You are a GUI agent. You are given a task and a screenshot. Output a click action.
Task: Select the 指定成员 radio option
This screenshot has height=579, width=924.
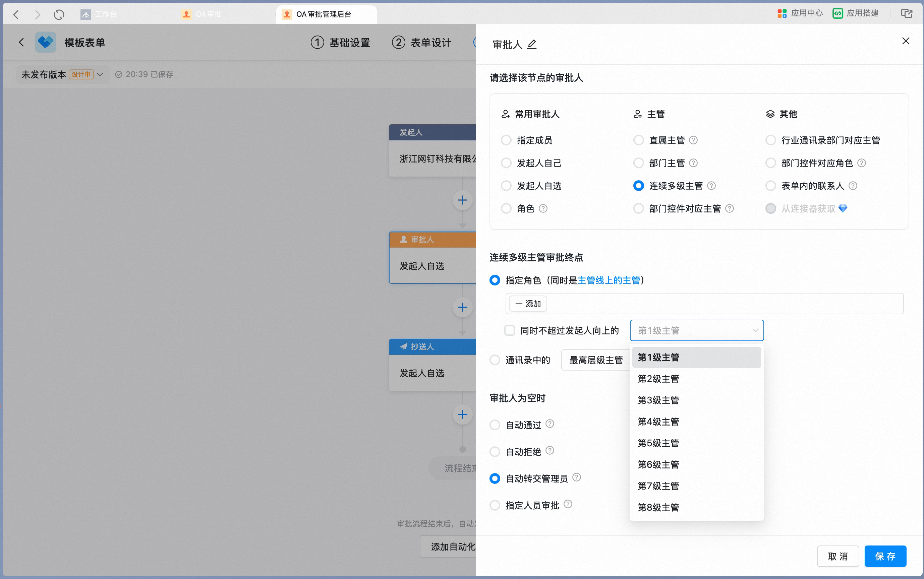(506, 140)
